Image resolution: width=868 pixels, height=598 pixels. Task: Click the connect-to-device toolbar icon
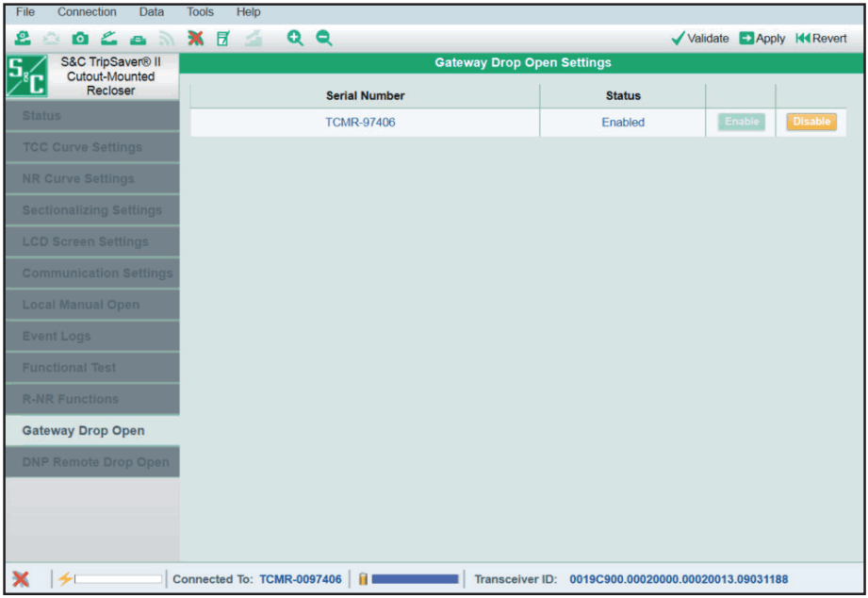(x=23, y=39)
